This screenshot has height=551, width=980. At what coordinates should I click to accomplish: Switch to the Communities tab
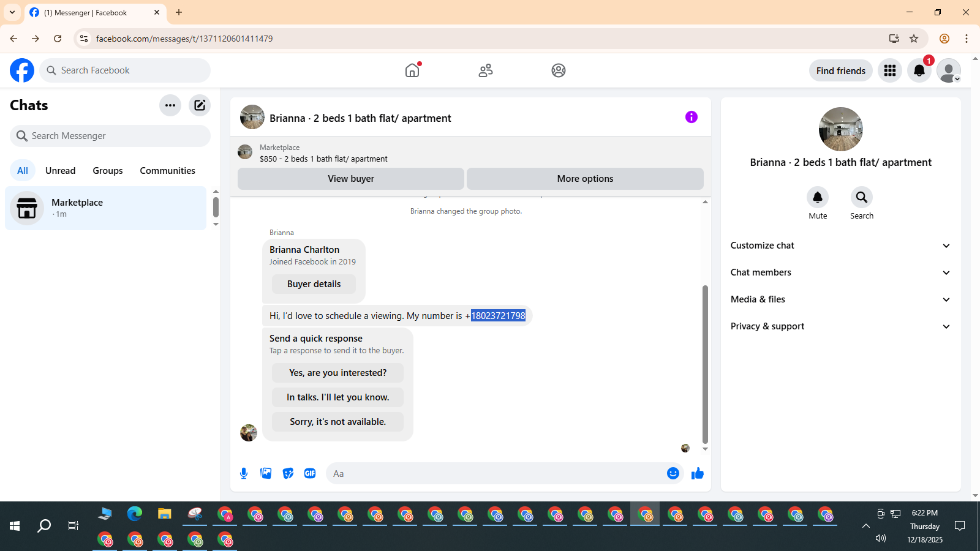tap(168, 171)
